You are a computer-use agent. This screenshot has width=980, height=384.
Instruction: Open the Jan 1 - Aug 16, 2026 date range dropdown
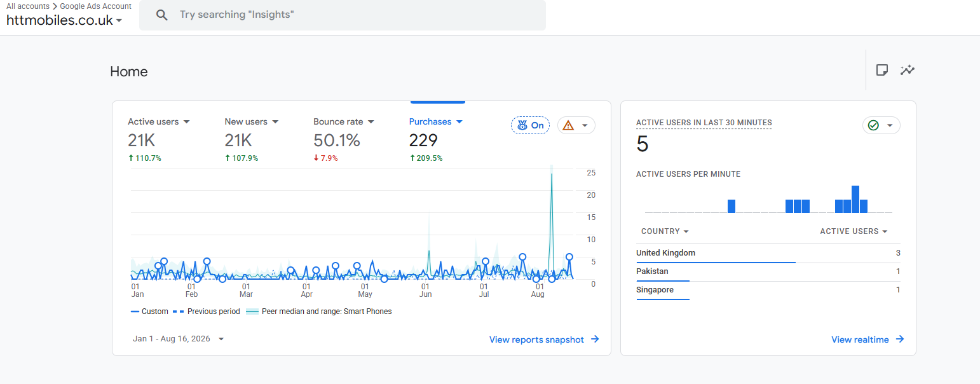click(179, 339)
